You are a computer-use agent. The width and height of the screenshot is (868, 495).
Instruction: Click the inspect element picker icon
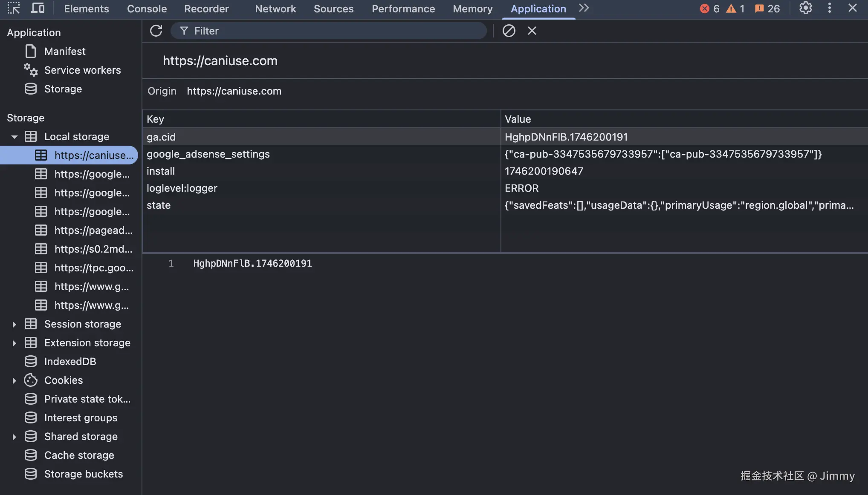click(x=14, y=8)
